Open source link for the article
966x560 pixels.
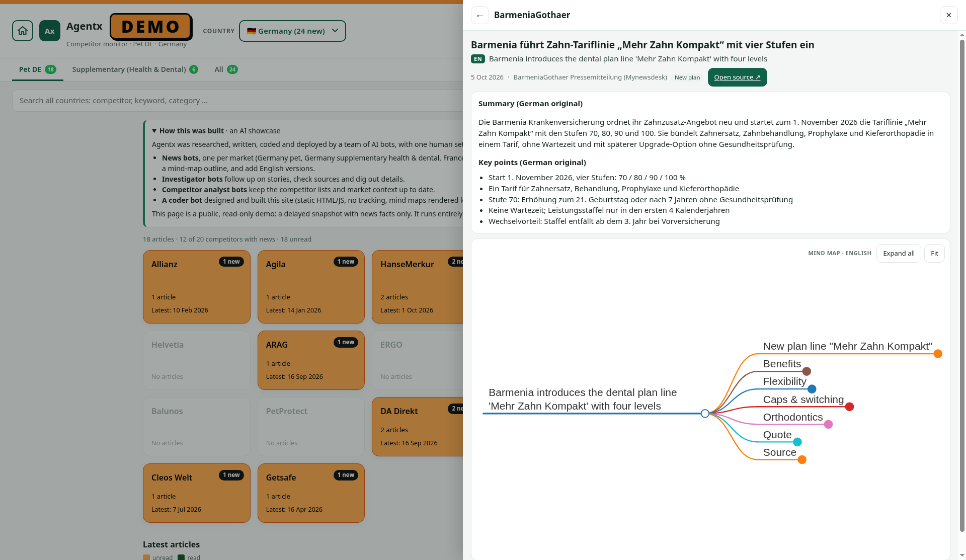[x=737, y=77]
